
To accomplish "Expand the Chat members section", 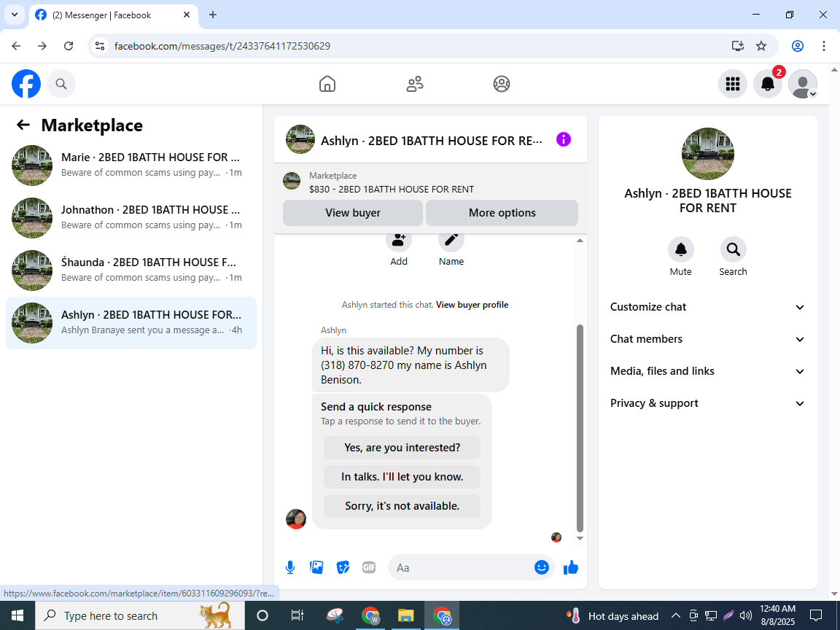I will tap(707, 339).
